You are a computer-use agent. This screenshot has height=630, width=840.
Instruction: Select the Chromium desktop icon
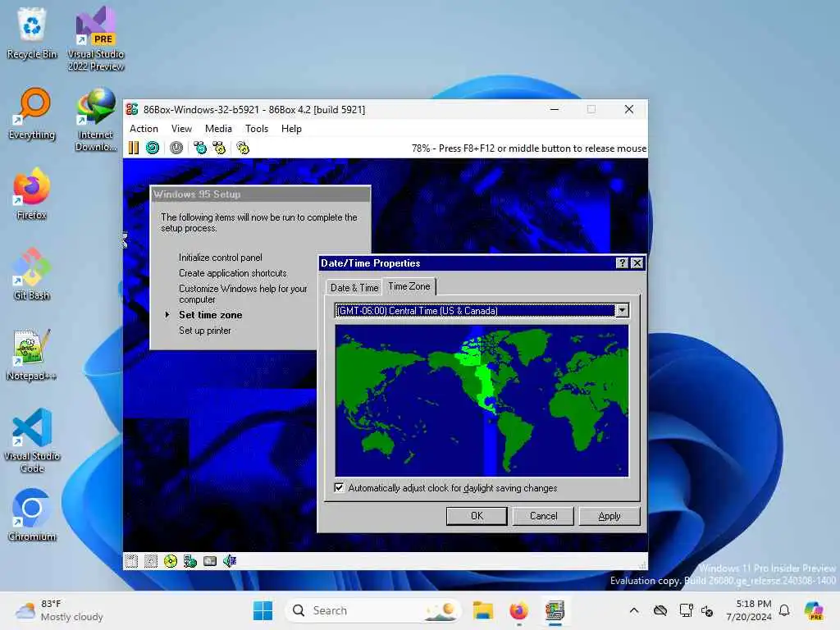(x=32, y=515)
